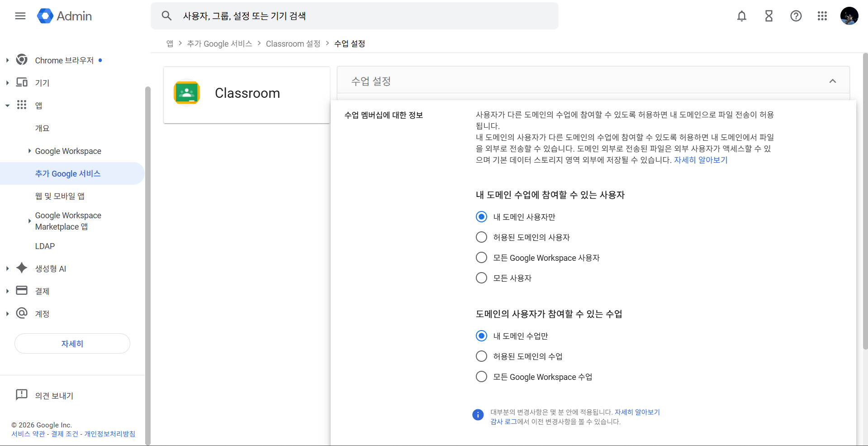Screen dimensions: 868x446
Task: Select 허용된 도메인의 수업 radio option
Action: tap(482, 356)
